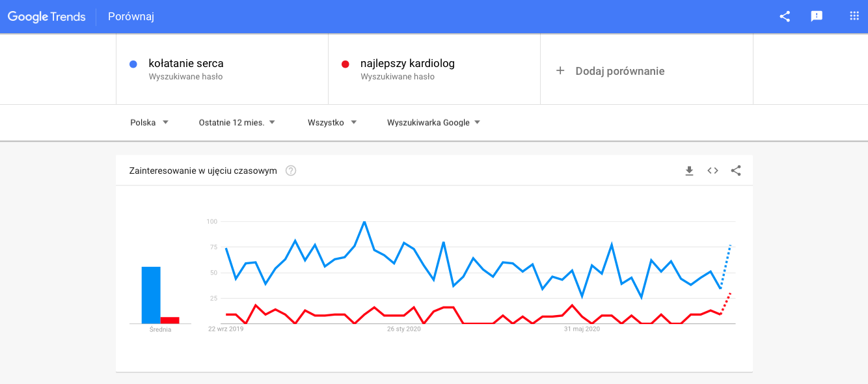Click the embed code icon on chart
Image resolution: width=868 pixels, height=384 pixels.
pos(712,171)
